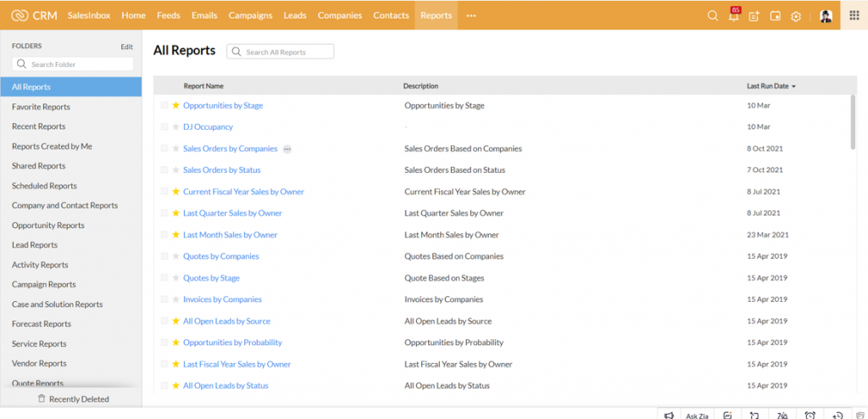Open the setup gear icon
Viewport: 868px width, 419px height.
tap(795, 16)
